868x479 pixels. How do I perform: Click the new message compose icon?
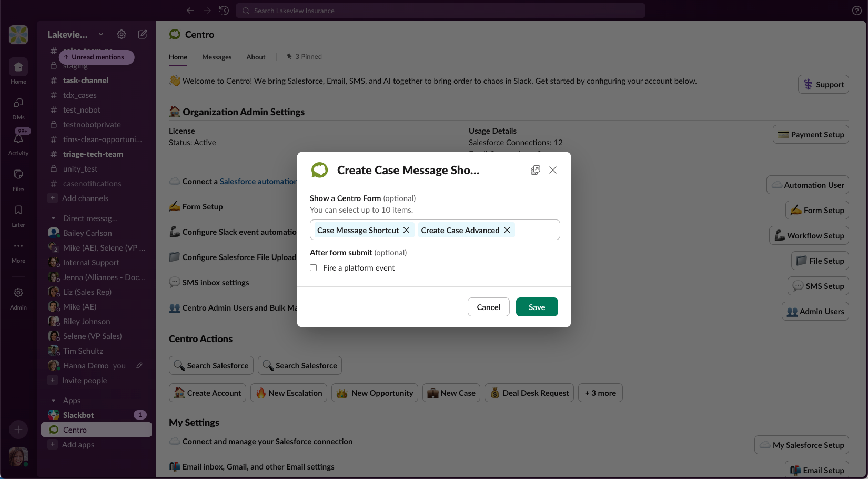coord(143,34)
